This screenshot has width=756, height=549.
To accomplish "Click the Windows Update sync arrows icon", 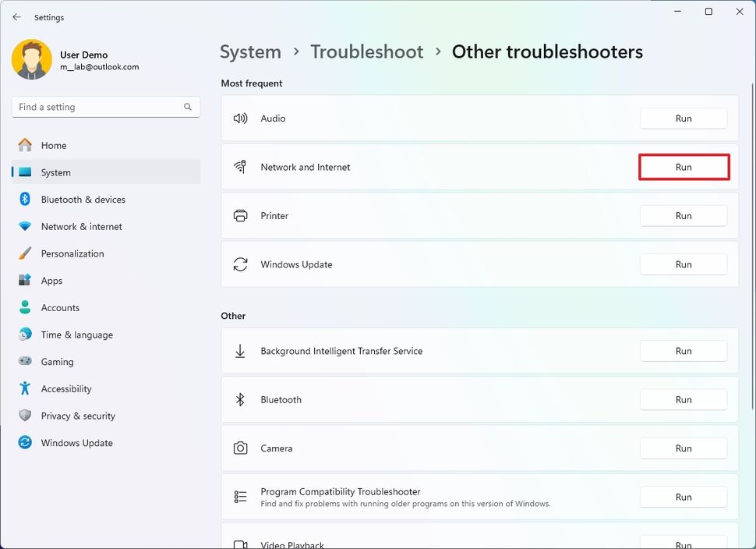I will coord(241,264).
